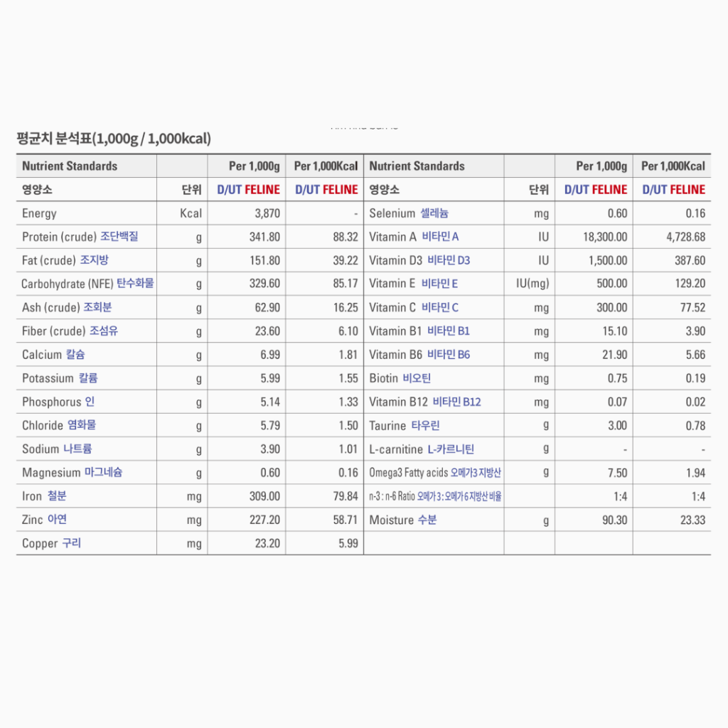Pick the Fiber per-Kcal value "6.10"
This screenshot has height=728, width=728.
pyautogui.click(x=348, y=331)
